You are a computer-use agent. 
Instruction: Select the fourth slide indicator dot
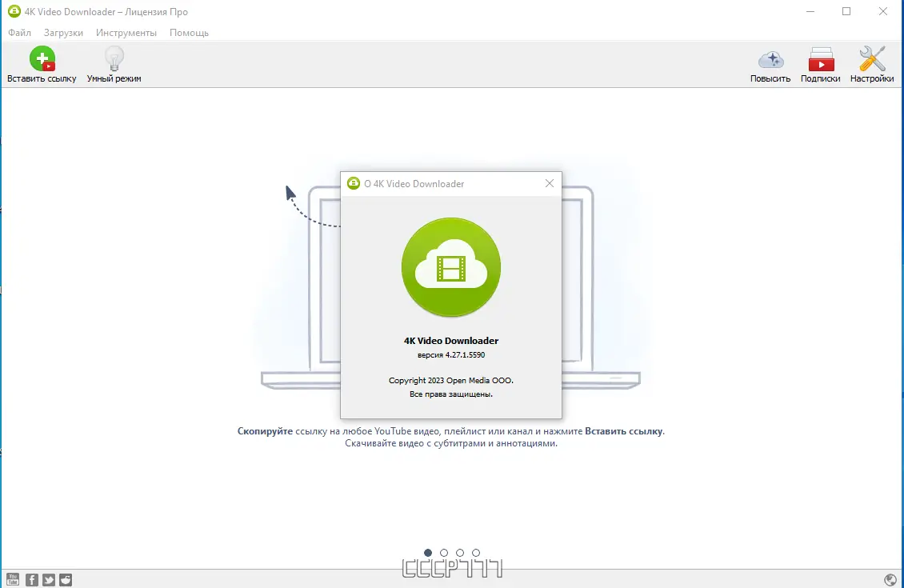pos(476,553)
